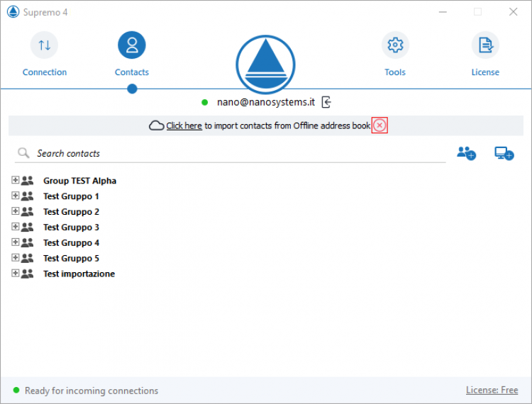Screen dimensions: 532x404
Task: Click the Test Gruppo 4 group icon
Action: click(x=27, y=242)
